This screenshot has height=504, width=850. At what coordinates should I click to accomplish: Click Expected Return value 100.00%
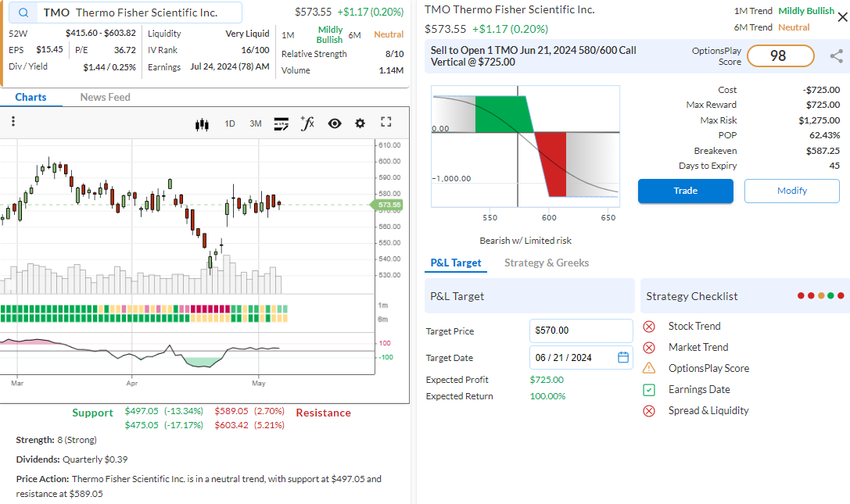[x=547, y=396]
